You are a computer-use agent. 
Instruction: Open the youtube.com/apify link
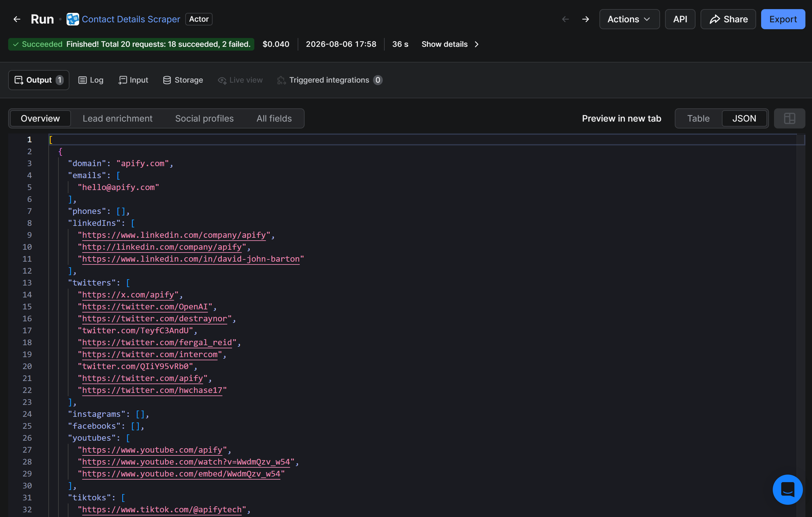(152, 450)
